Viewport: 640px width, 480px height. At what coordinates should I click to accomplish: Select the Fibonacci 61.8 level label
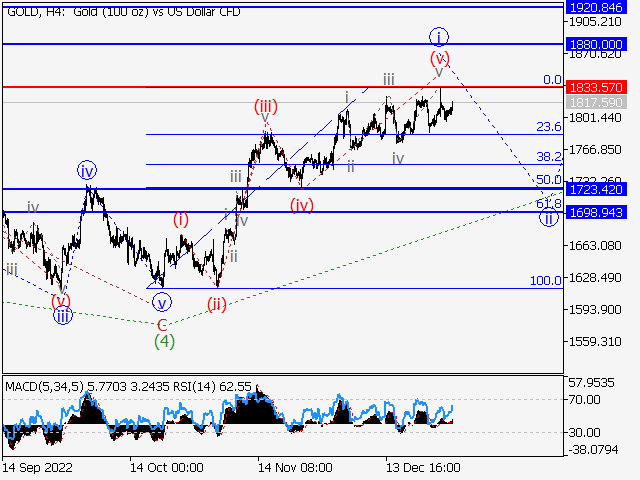(x=549, y=203)
